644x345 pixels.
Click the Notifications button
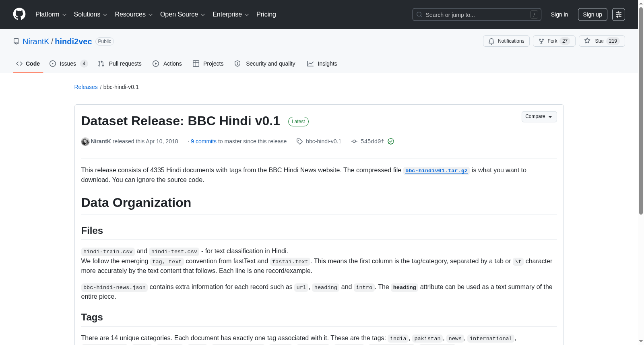(506, 41)
